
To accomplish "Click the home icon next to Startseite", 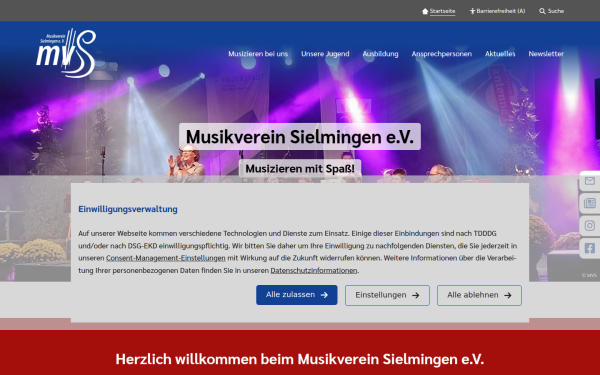I will (x=425, y=11).
